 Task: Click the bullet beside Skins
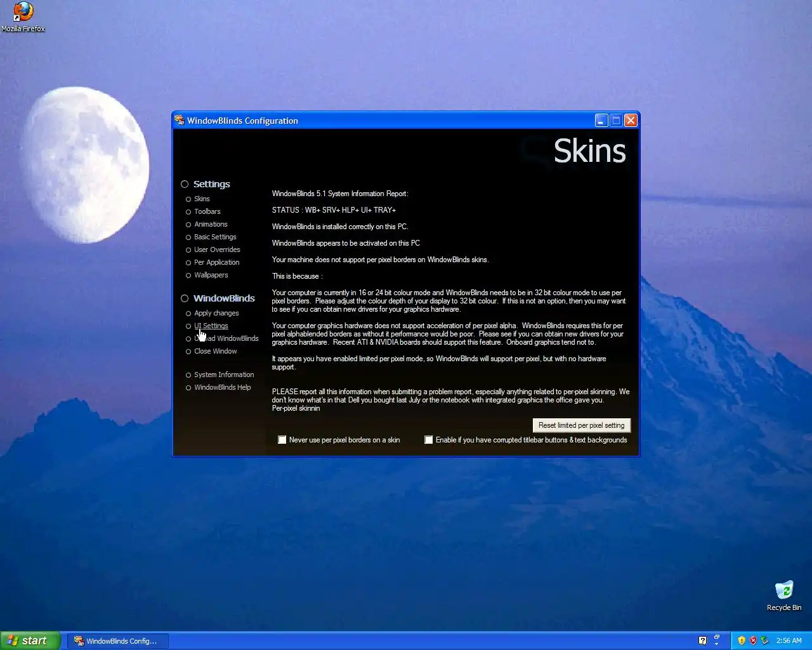tap(188, 199)
